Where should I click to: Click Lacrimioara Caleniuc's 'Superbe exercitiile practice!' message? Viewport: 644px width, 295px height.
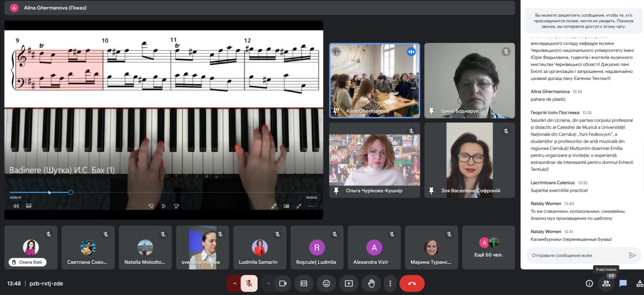559,190
